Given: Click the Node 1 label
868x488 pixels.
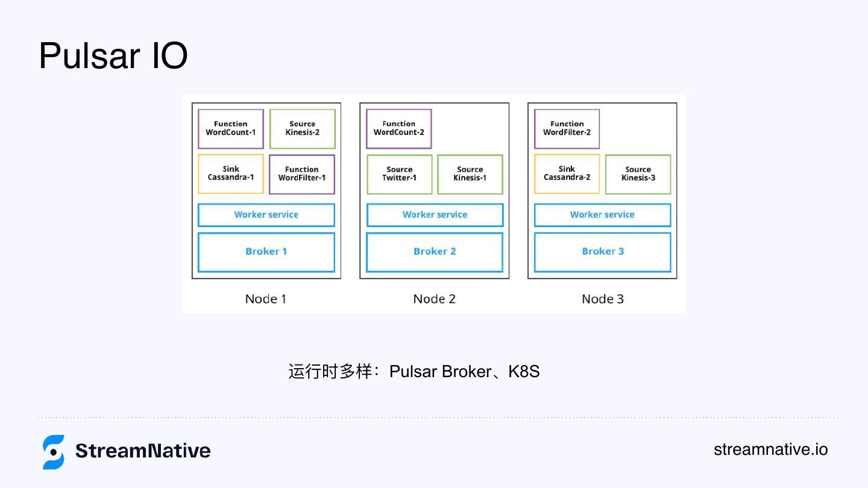Looking at the screenshot, I should point(266,299).
